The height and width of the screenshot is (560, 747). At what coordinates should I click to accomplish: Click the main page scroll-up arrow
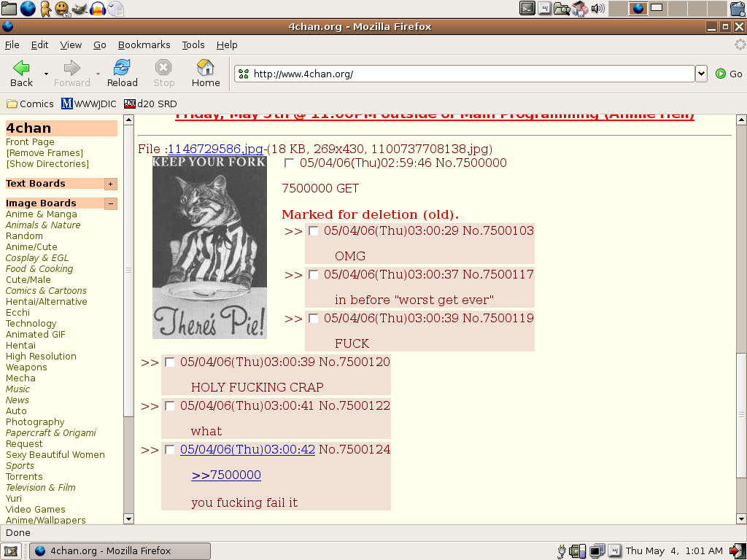(741, 120)
